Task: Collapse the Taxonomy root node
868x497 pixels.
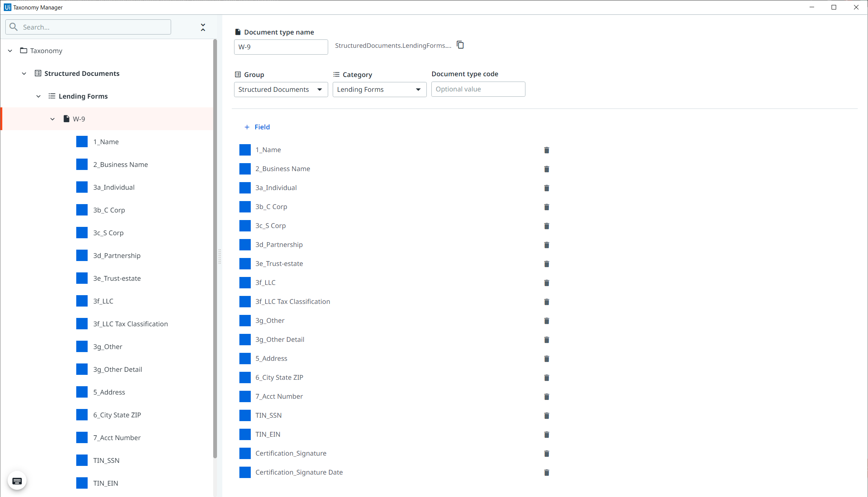Action: click(10, 51)
